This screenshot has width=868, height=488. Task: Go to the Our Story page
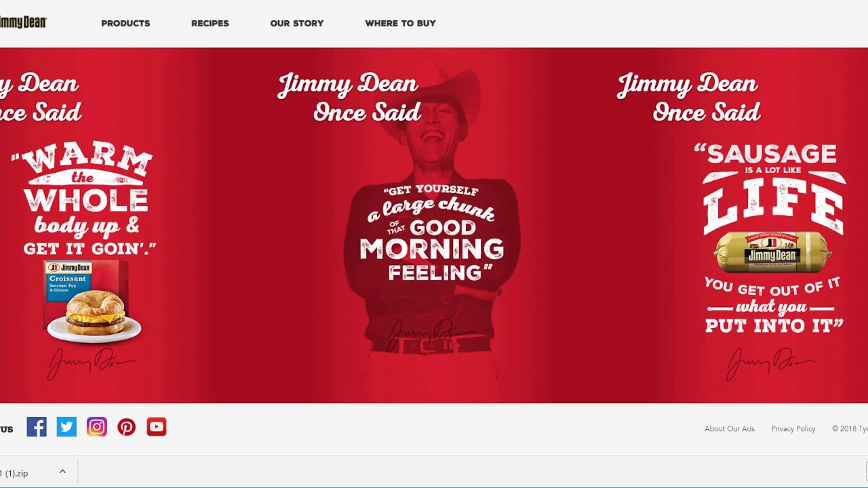click(297, 23)
